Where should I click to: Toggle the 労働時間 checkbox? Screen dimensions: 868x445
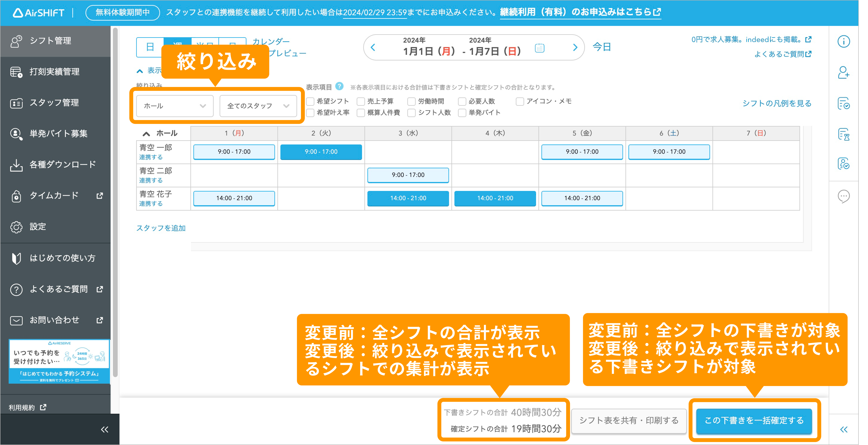point(411,101)
